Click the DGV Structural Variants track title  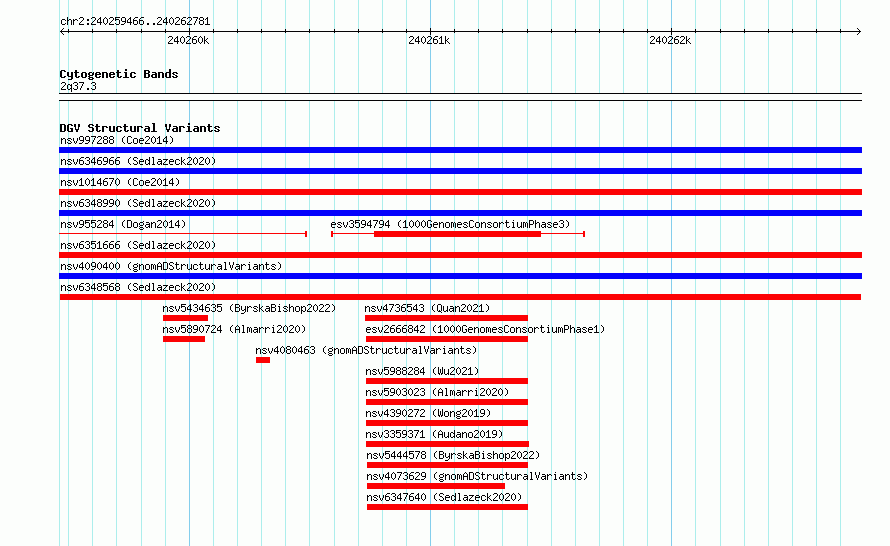(140, 128)
